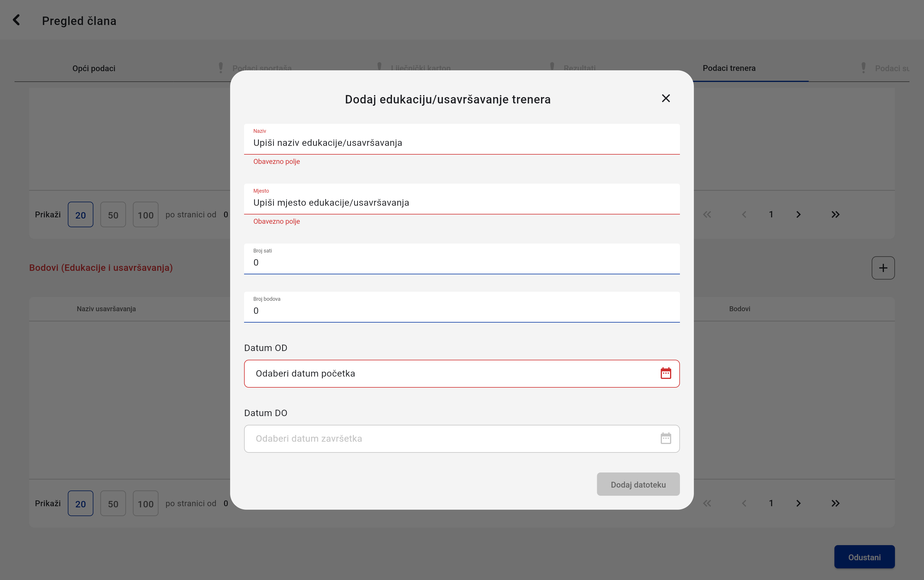Jump to last page in upper pagination
Screen dimensions: 924x580
point(835,214)
